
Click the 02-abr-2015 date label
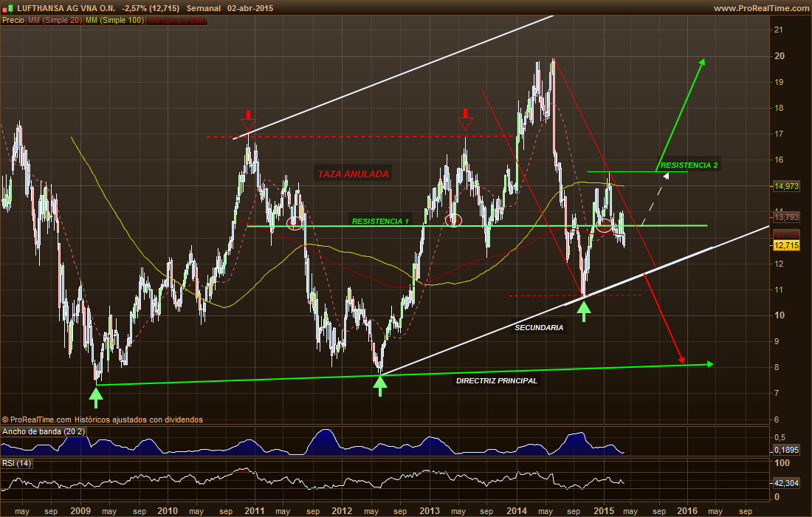250,8
